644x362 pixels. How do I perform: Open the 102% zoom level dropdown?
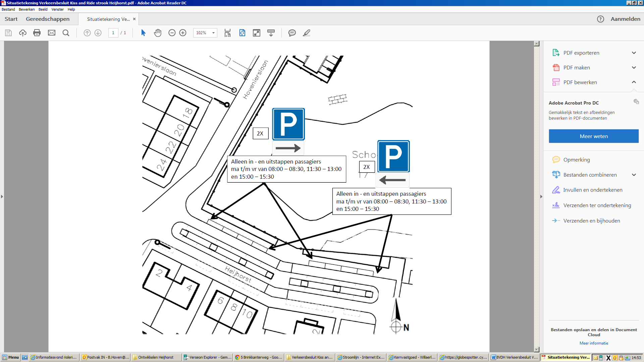pos(213,33)
